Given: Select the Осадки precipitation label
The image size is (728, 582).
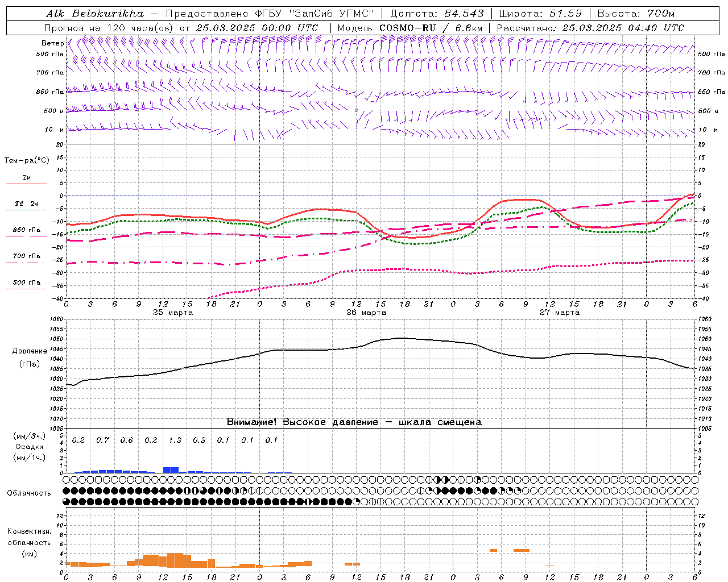Looking at the screenshot, I should coord(30,447).
